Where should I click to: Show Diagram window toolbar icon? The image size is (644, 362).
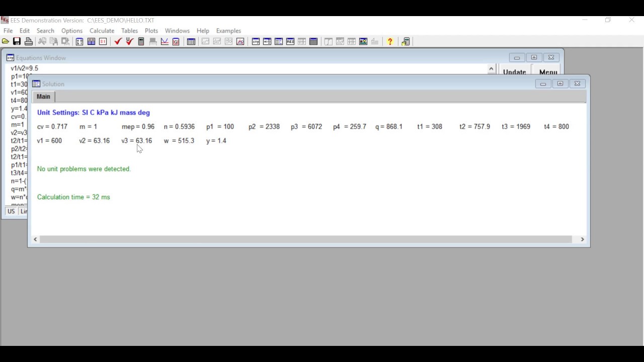pos(363,41)
